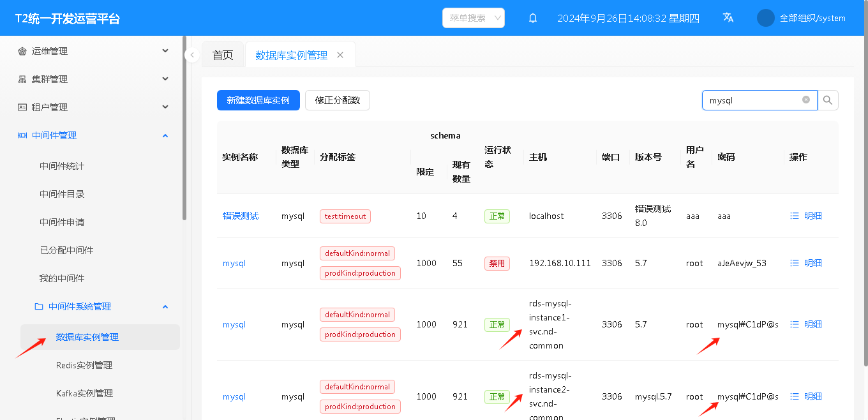Open mysql link in instance1 row
Image resolution: width=868 pixels, height=420 pixels.
tap(234, 324)
